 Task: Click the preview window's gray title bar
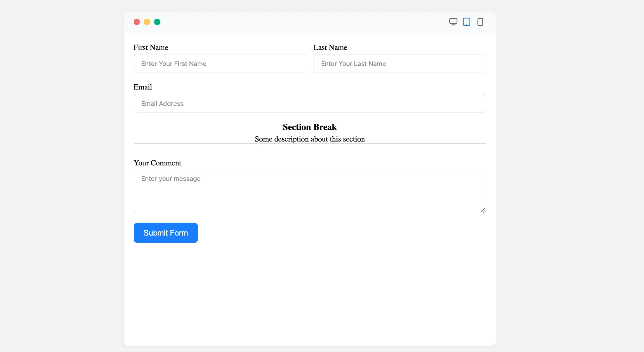(303, 22)
